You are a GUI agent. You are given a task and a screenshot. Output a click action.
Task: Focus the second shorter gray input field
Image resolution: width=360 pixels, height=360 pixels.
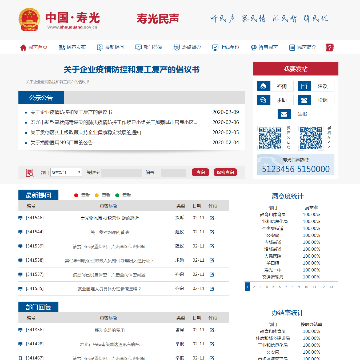click(173, 173)
